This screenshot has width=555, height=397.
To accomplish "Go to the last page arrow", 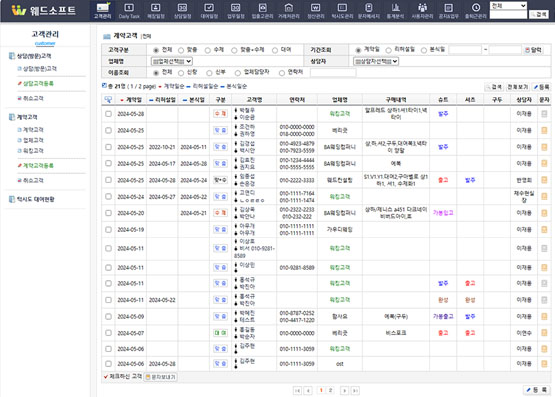I will [x=355, y=390].
